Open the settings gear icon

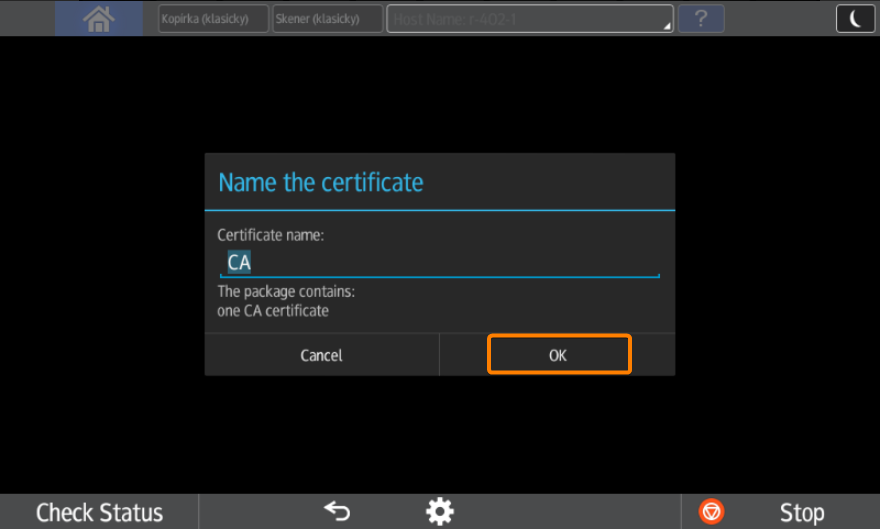[x=439, y=511]
